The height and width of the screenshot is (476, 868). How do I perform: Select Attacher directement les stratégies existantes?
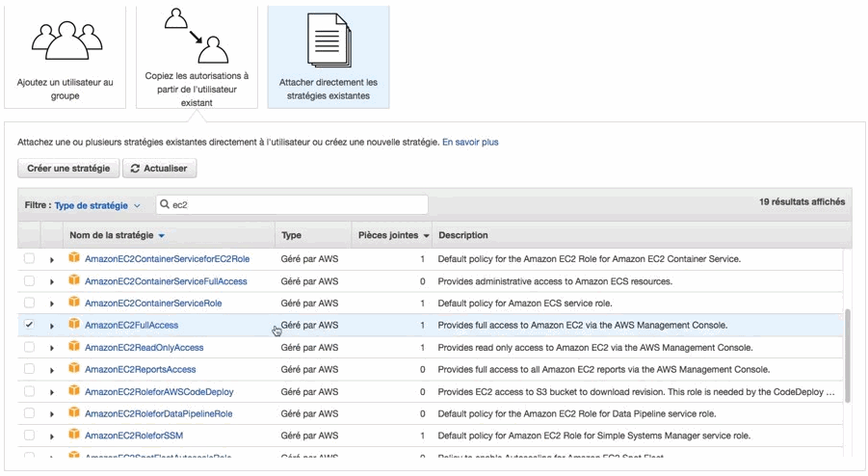[x=329, y=58]
